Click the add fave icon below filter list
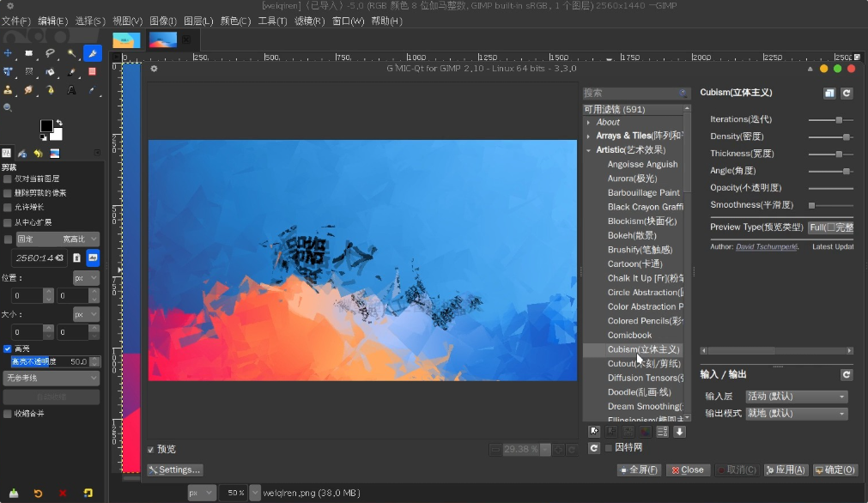Viewport: 868px width, 503px height. [594, 432]
